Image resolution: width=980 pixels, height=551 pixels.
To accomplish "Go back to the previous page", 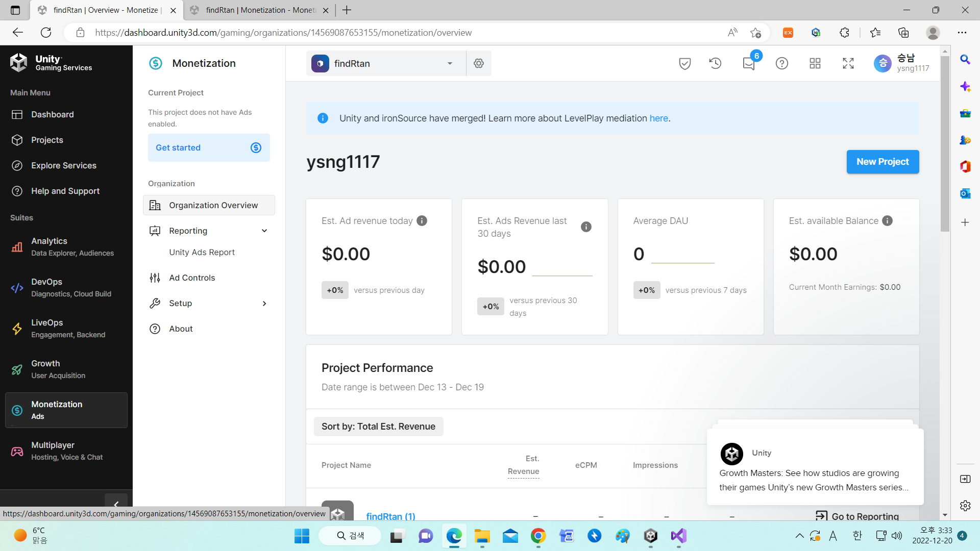I will [18, 33].
